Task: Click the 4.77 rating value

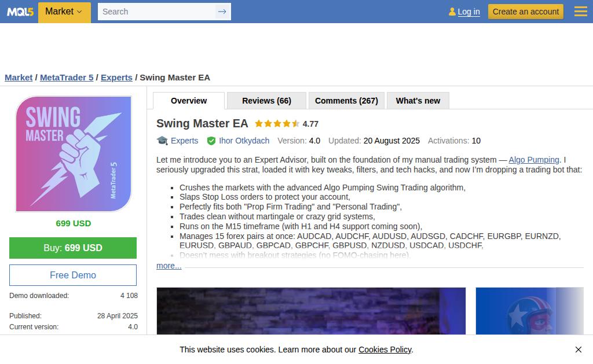Action: click(310, 124)
